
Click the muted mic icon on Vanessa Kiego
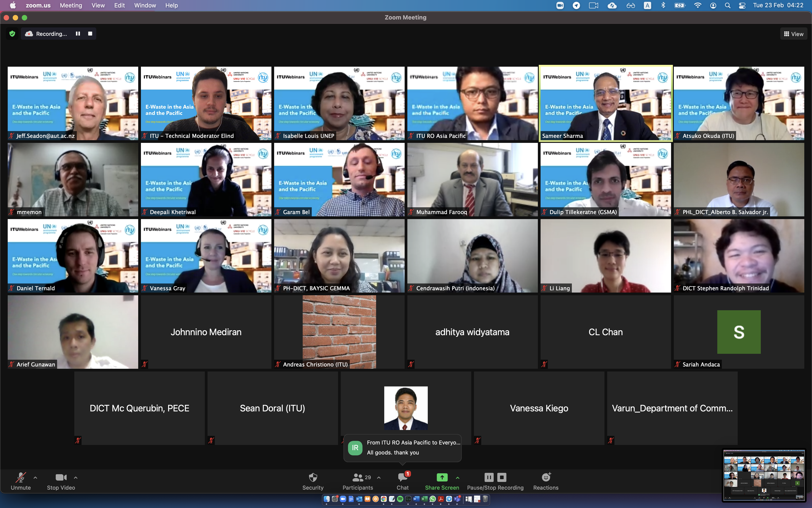477,440
